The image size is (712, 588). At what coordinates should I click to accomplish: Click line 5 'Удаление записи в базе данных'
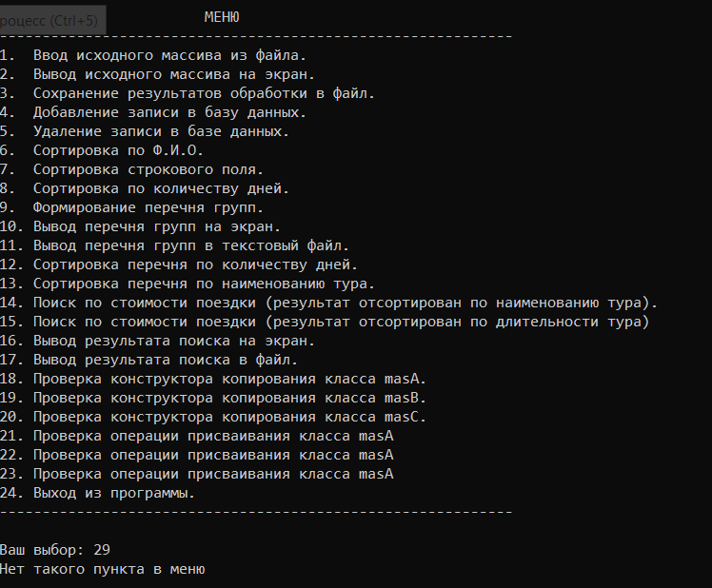tap(145, 131)
